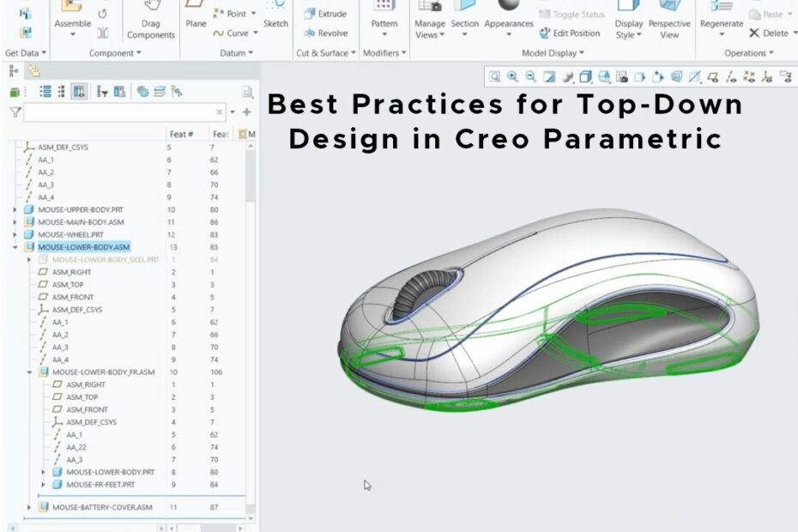798x532 pixels.
Task: Expand the Component group menu
Action: click(115, 53)
